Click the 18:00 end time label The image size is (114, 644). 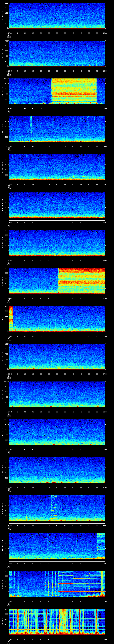(105, 33)
